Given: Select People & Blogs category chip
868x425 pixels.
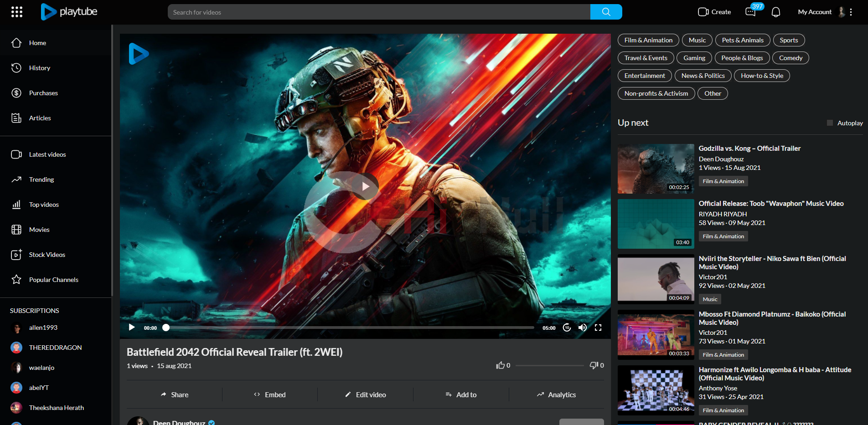Looking at the screenshot, I should point(742,58).
